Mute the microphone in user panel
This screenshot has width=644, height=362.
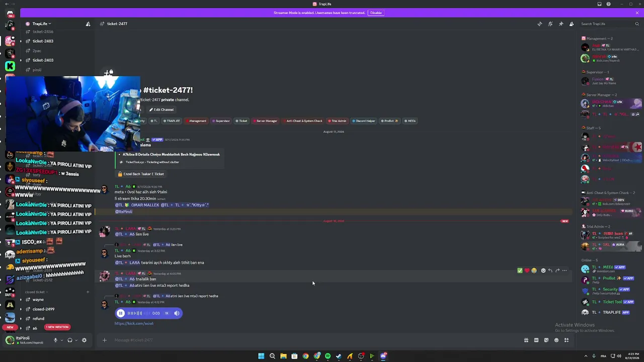click(55, 340)
